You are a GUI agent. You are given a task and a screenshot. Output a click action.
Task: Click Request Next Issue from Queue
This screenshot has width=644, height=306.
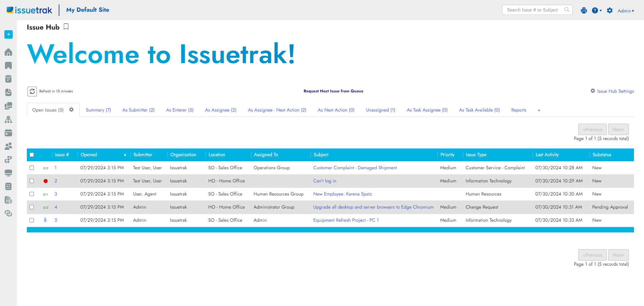click(333, 91)
